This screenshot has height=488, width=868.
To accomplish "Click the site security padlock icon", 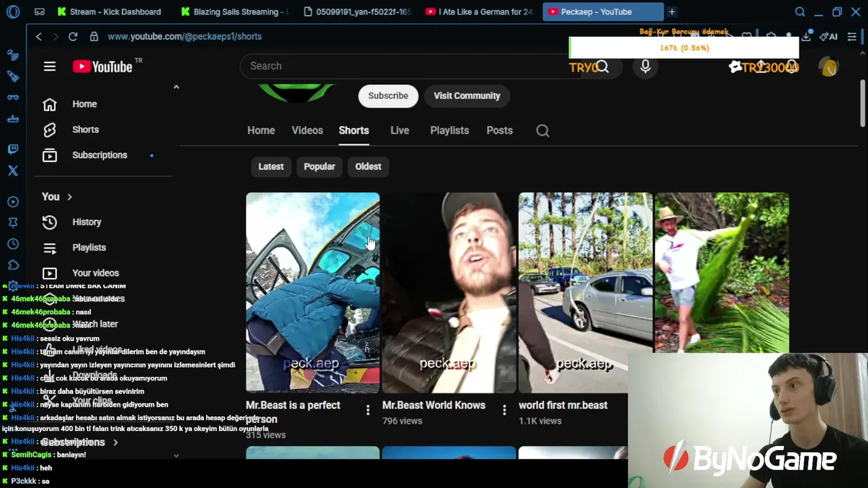I will pyautogui.click(x=94, y=37).
